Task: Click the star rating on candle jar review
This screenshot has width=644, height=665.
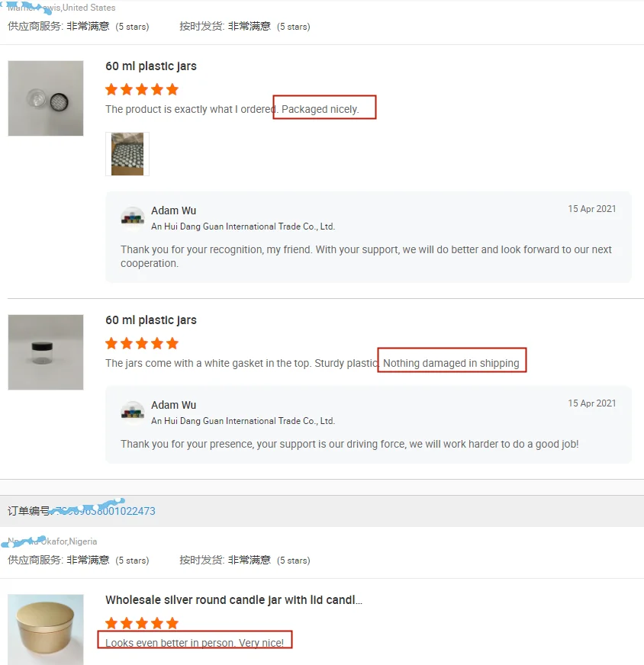Action: click(x=142, y=623)
